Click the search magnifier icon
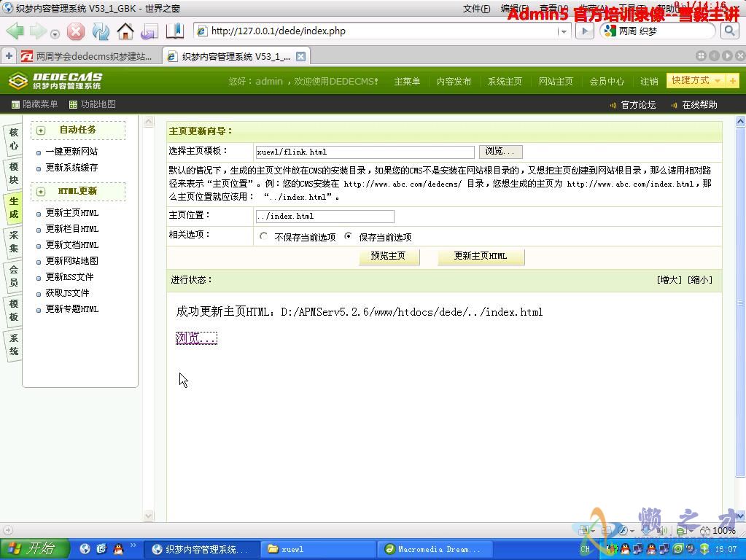746x560 pixels. coord(731,31)
